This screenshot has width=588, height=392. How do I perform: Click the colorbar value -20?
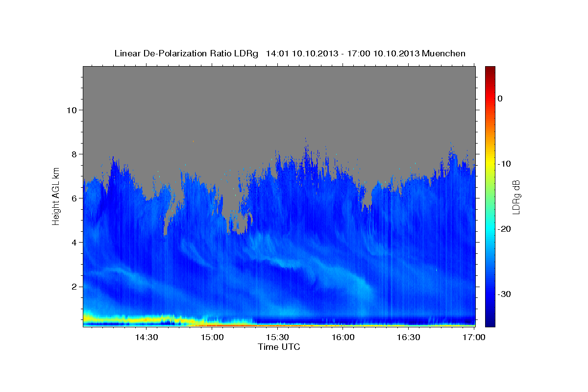[x=505, y=229]
